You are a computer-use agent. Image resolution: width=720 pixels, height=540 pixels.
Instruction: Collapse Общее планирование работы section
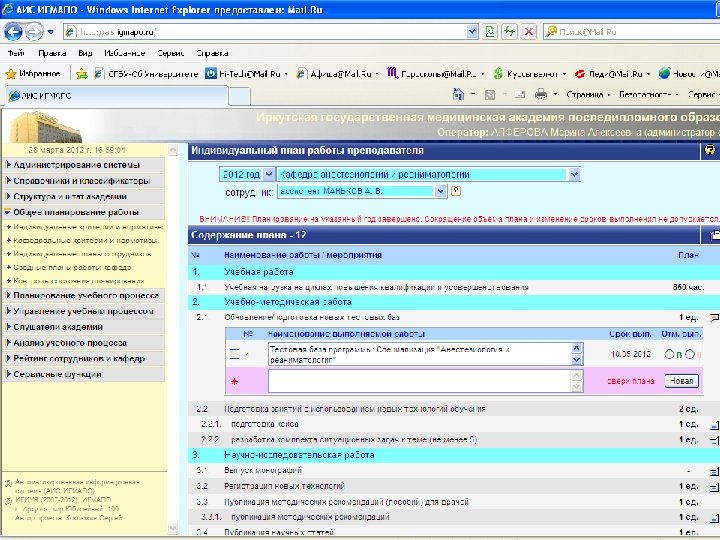(x=84, y=212)
